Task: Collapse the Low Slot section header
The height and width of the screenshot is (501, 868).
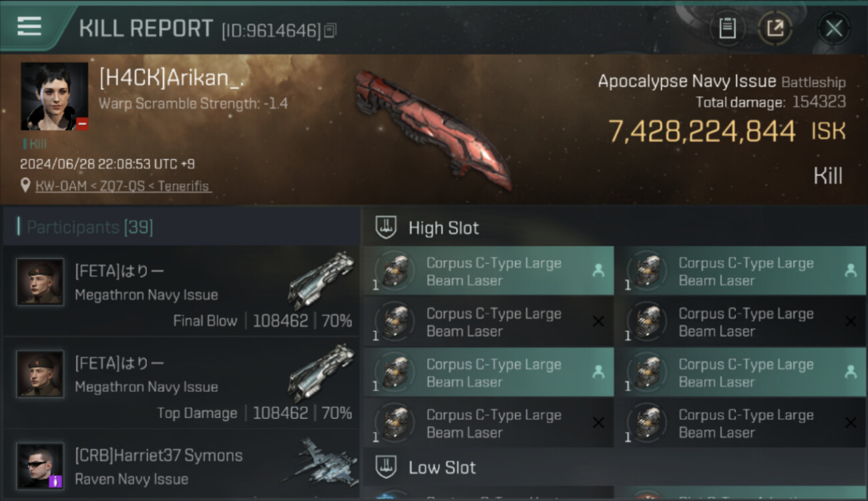Action: pos(615,467)
